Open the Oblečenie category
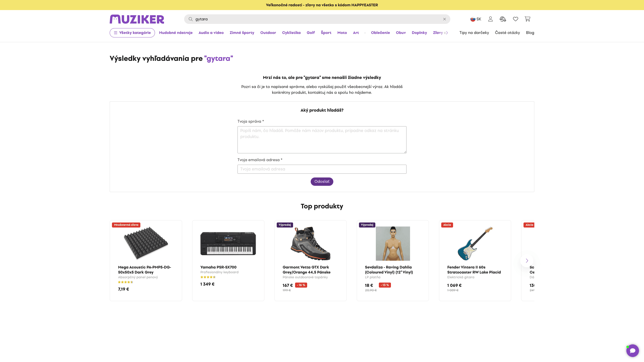The image size is (644, 362). coord(380,33)
